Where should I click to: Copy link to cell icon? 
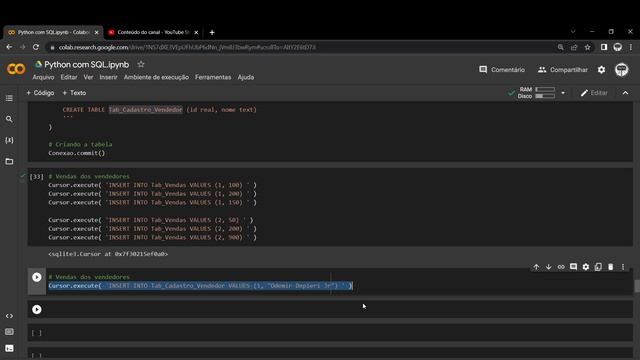pyautogui.click(x=561, y=267)
